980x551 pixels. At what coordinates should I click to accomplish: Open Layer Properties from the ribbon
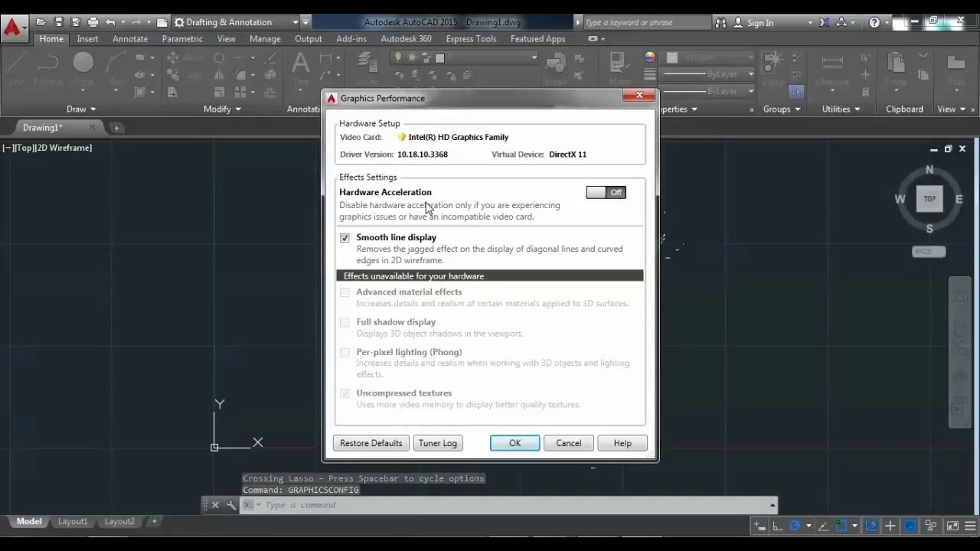367,67
